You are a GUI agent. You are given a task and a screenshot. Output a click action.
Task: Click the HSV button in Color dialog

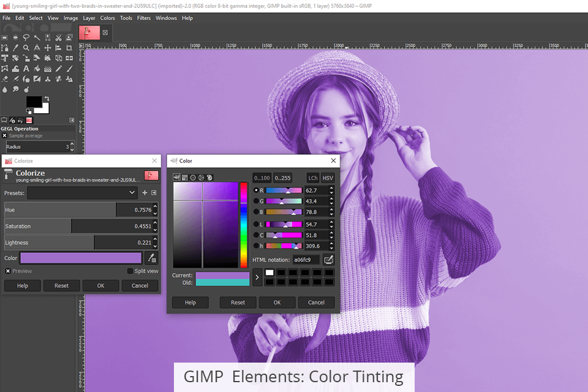(328, 178)
